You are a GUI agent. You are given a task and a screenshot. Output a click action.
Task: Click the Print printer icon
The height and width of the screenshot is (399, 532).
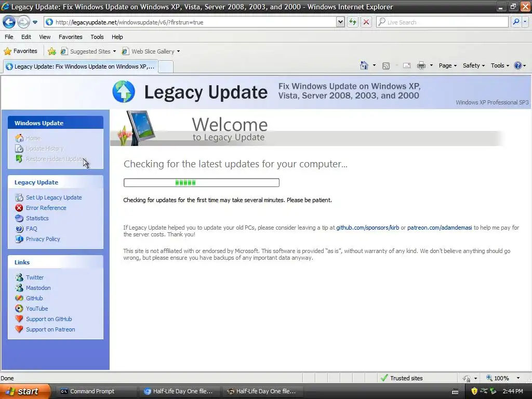421,66
